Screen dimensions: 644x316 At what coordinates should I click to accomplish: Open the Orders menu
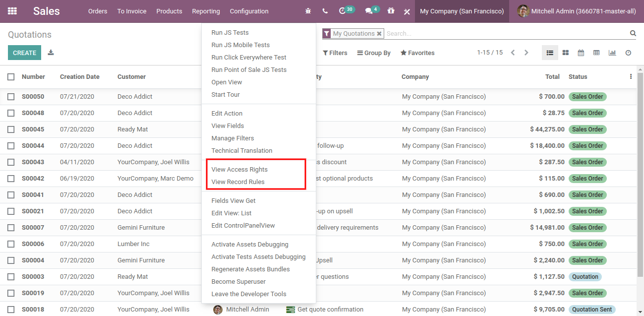98,11
